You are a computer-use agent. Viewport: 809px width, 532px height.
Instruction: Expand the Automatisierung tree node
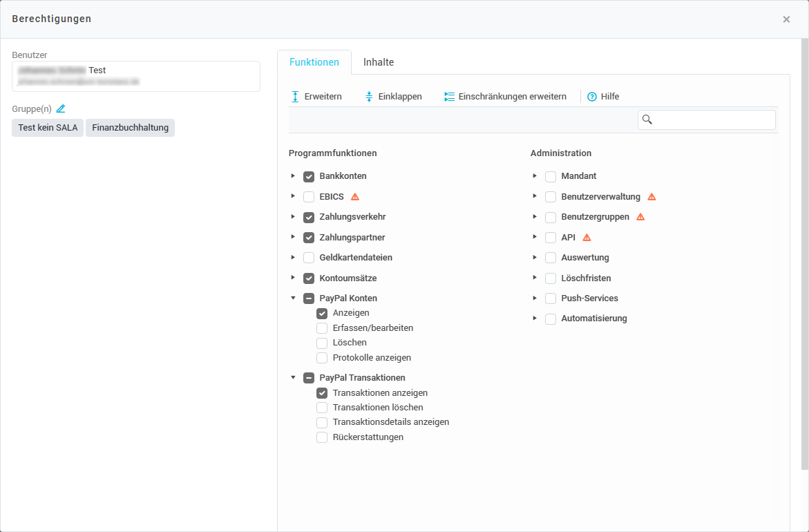[535, 319]
